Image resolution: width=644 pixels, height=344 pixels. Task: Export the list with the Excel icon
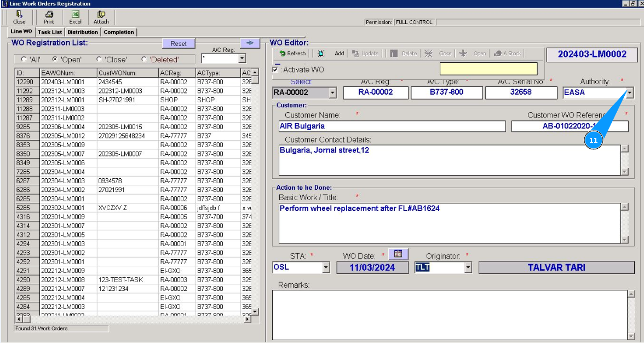(x=75, y=17)
